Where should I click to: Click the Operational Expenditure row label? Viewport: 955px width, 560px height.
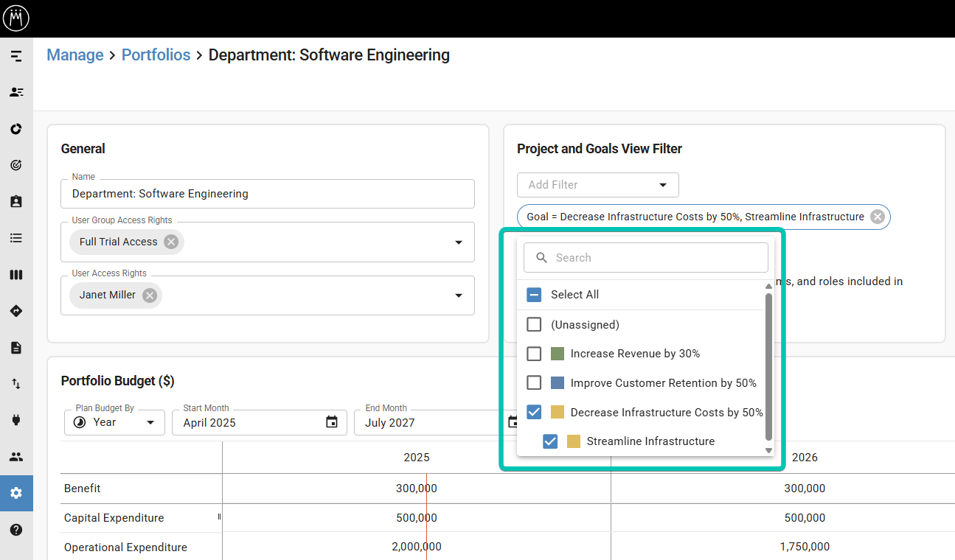pos(126,547)
